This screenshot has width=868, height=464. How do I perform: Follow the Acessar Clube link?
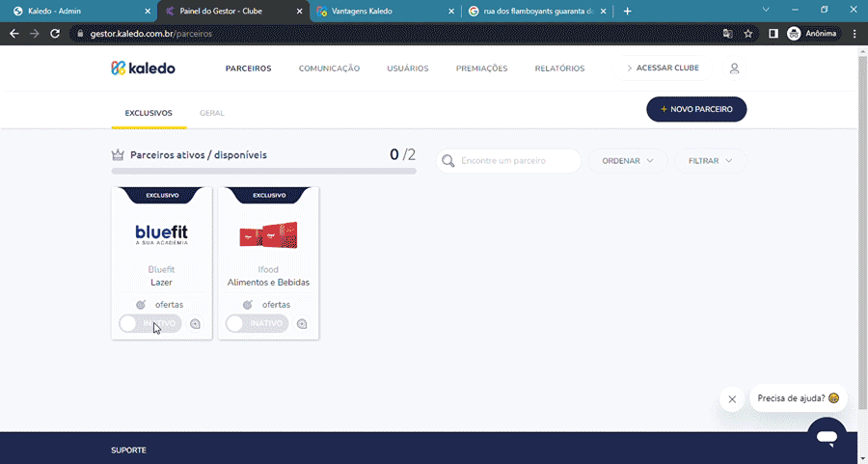tap(664, 68)
